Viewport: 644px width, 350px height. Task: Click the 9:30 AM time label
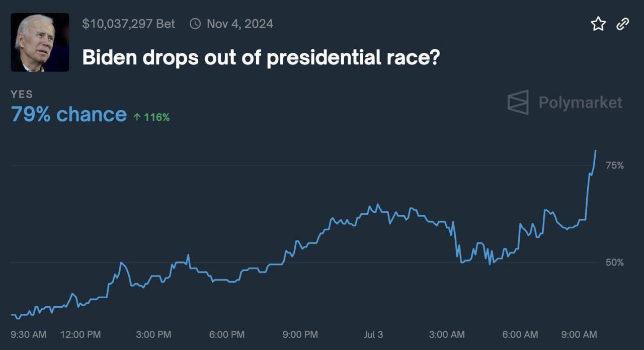28,334
